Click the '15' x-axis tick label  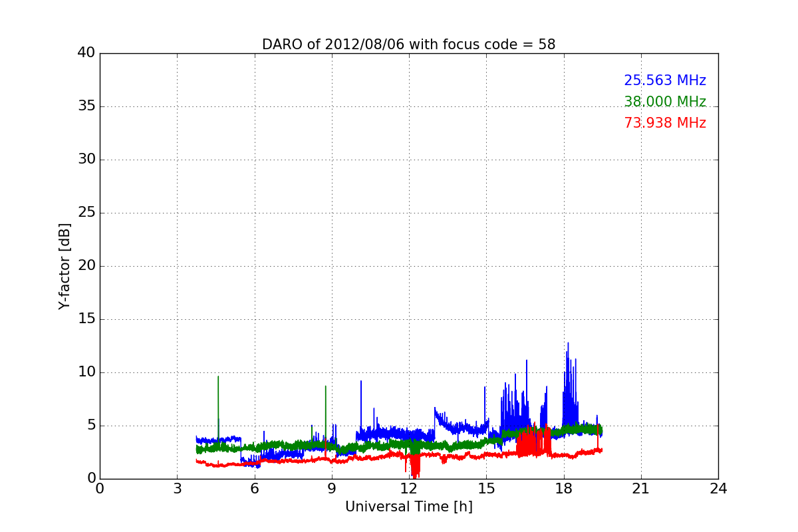point(486,489)
